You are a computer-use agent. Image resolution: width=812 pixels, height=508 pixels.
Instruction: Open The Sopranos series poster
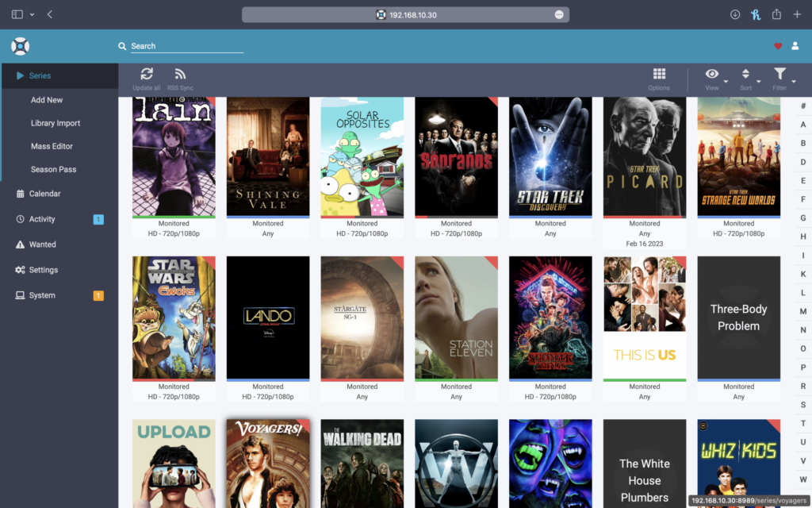coord(456,156)
